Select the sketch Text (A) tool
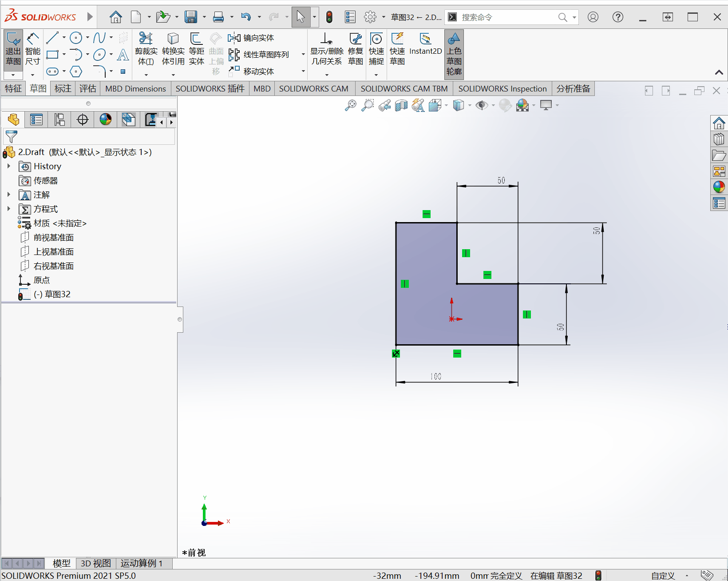The width and height of the screenshot is (728, 581). pos(123,55)
